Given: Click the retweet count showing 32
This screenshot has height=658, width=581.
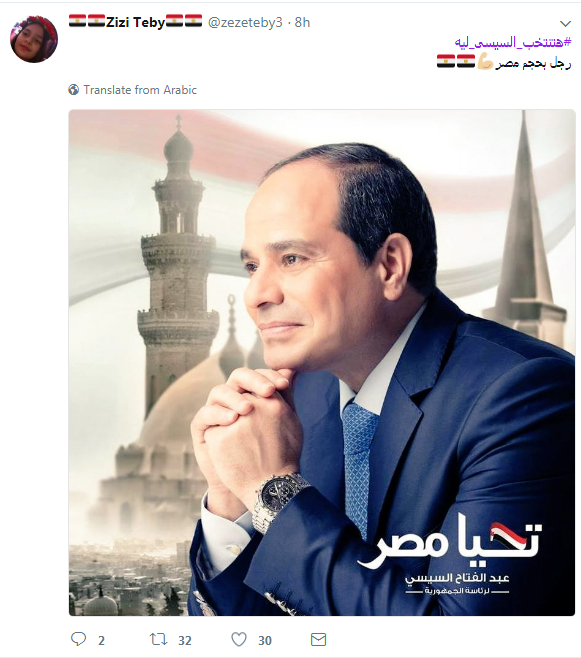Looking at the screenshot, I should click(185, 641).
